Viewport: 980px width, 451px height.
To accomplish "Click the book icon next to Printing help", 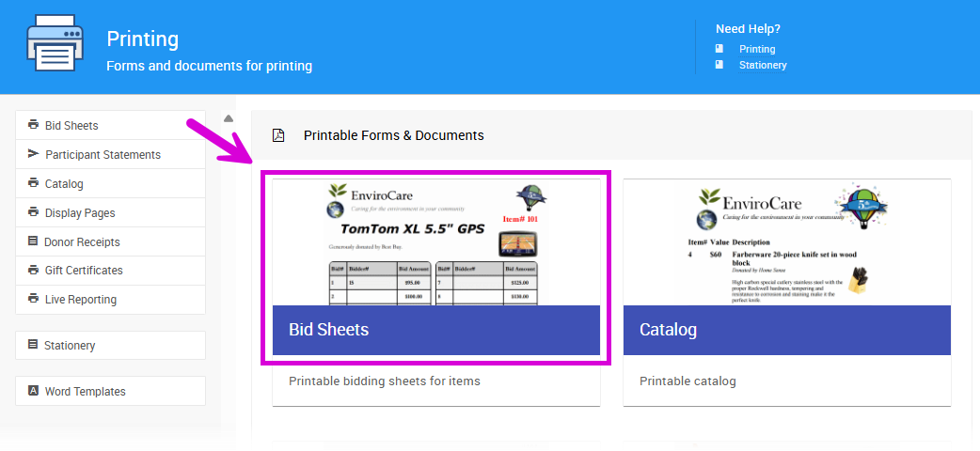I will tap(719, 49).
